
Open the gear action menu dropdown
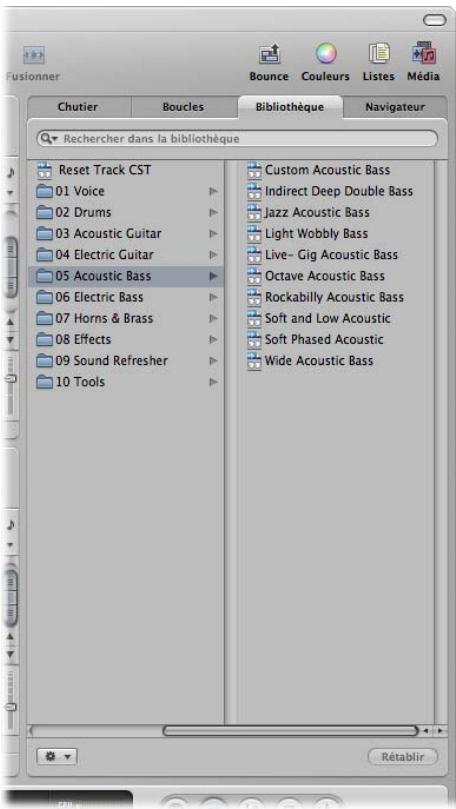pos(57,757)
